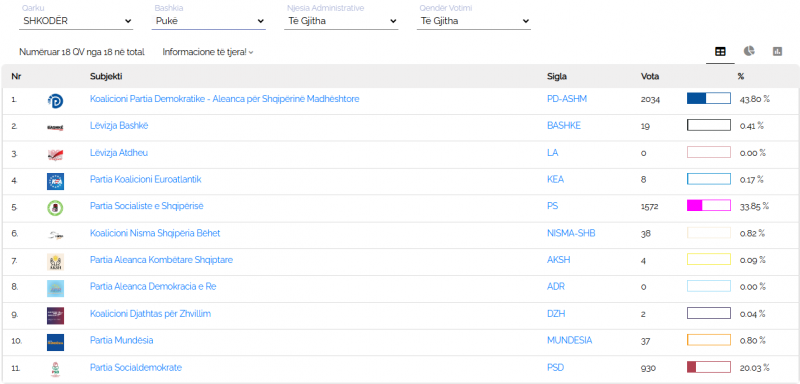800x384 pixels.
Task: Click the Partia Socialiste logo icon
Action: (x=55, y=208)
